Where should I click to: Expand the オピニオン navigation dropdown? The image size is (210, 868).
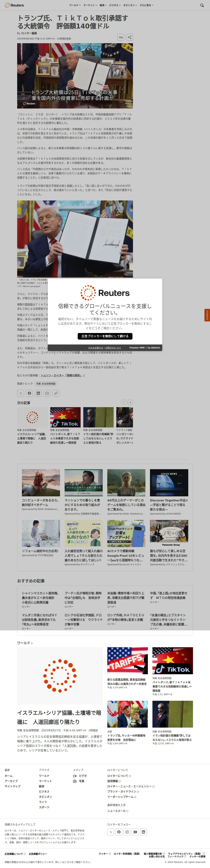(130, 5)
